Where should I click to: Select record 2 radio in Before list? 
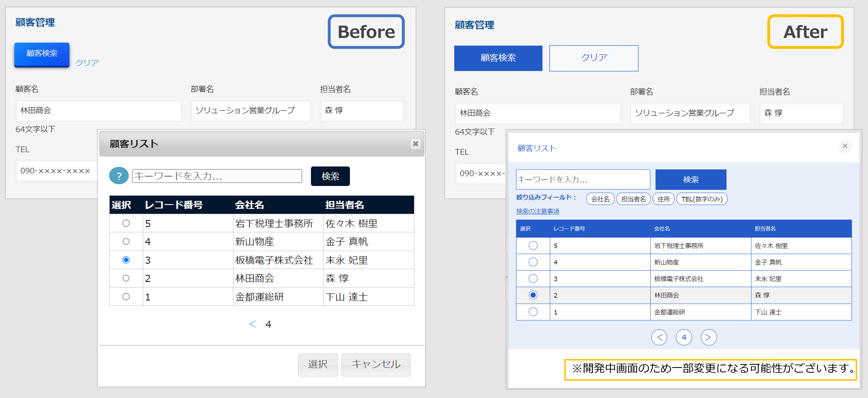126,278
